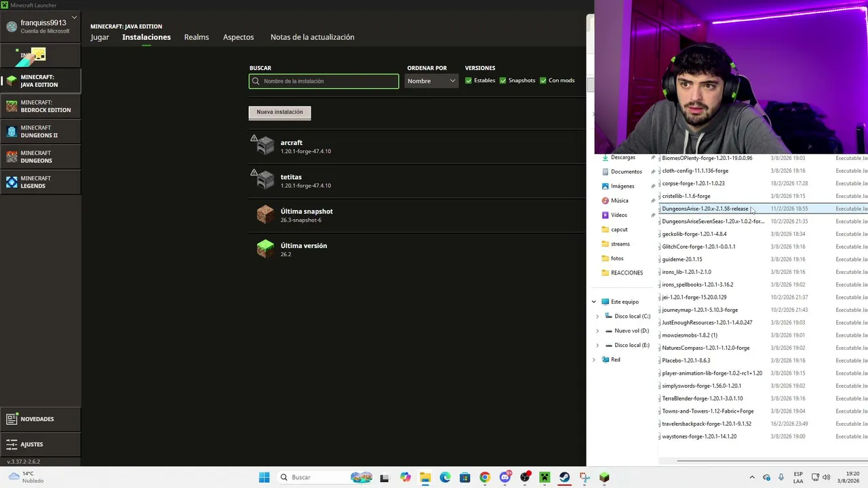Image resolution: width=868 pixels, height=488 pixels.
Task: Click the magnifier icon in the installation search box
Action: [x=256, y=81]
